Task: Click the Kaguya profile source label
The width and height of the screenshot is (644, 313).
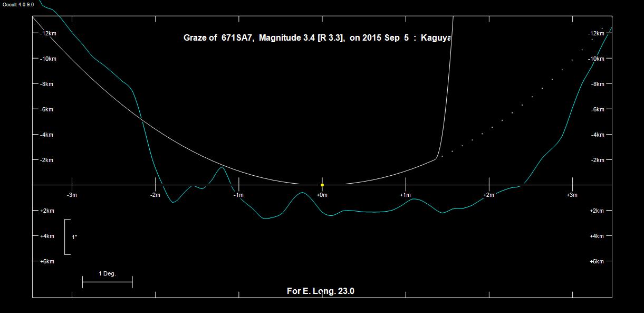Action: 436,38
